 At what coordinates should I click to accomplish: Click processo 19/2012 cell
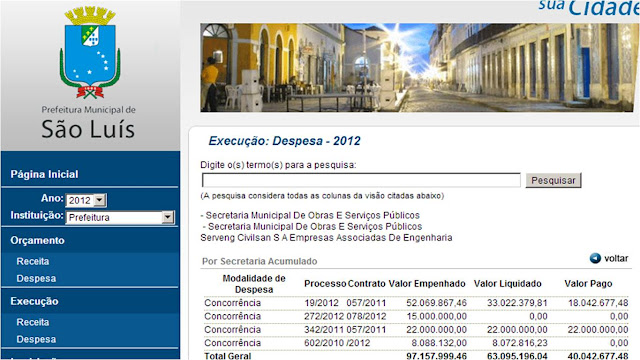pos(321,303)
